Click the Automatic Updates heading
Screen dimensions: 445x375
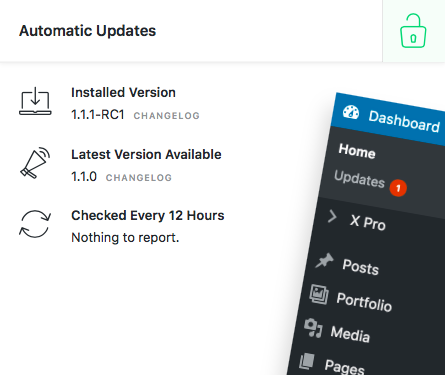click(87, 31)
